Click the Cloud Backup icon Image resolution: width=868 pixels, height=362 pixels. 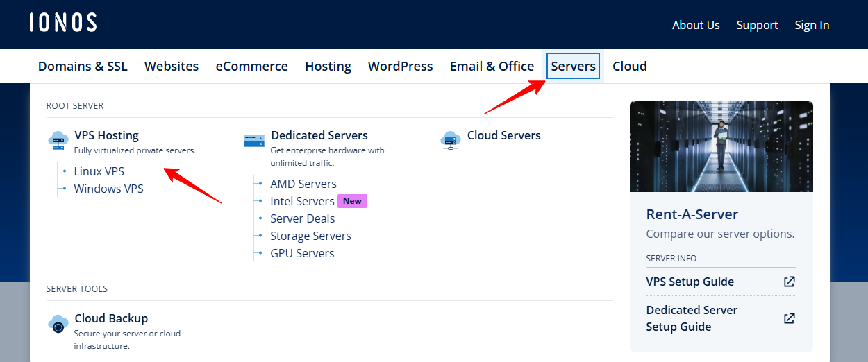pos(58,324)
